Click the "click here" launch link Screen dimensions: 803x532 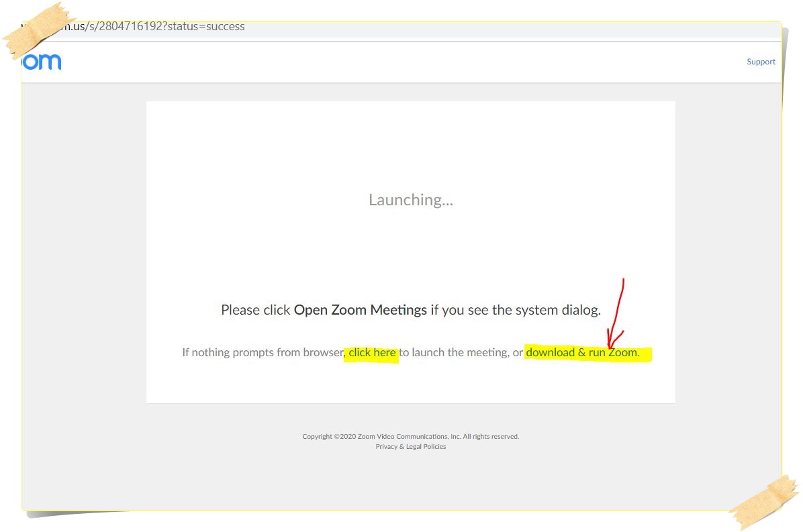point(372,352)
